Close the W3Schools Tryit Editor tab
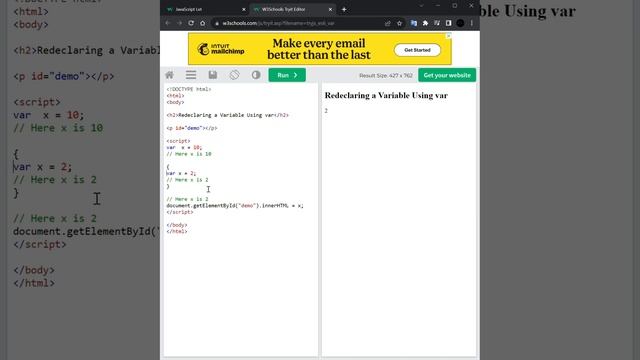Screen dimensions: 640x360 coord(330,9)
